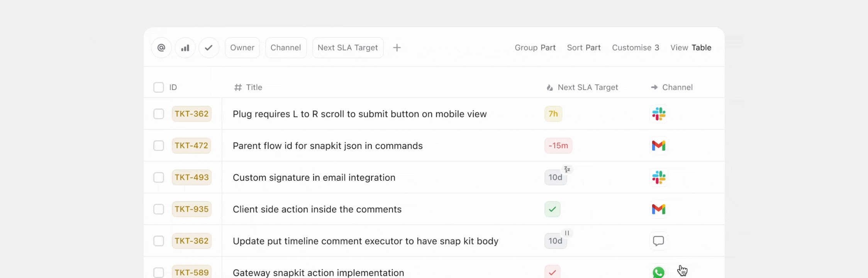868x278 pixels.
Task: Open the Customise menu
Action: click(x=636, y=47)
